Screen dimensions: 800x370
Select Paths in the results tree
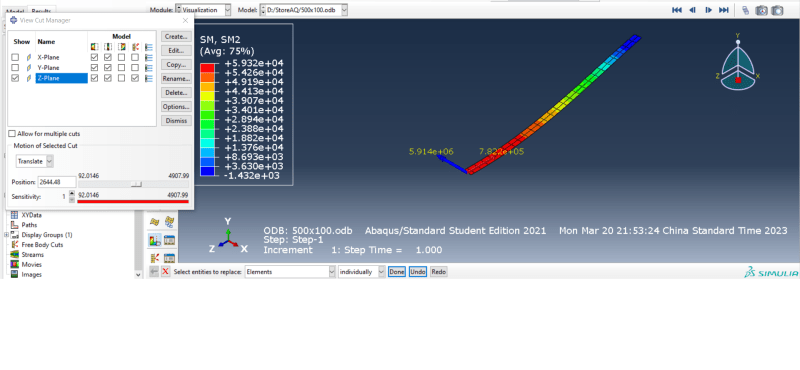[29, 225]
